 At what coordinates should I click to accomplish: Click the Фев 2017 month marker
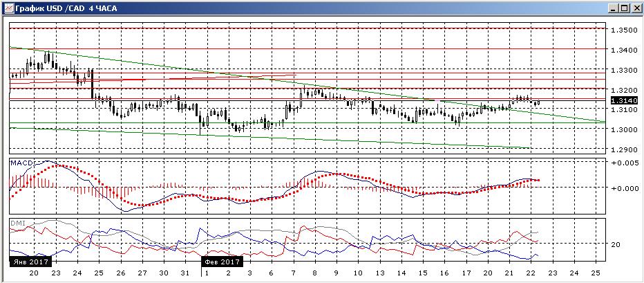[x=222, y=262]
